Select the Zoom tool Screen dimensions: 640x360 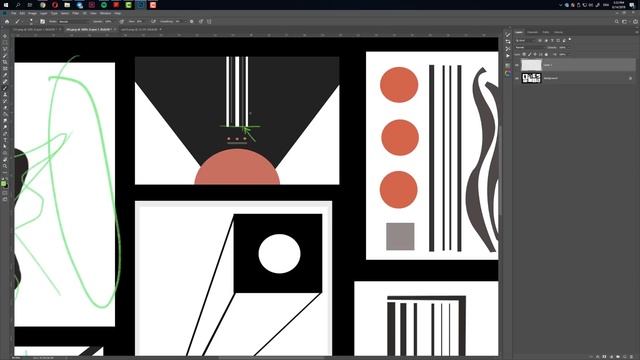coord(5,166)
